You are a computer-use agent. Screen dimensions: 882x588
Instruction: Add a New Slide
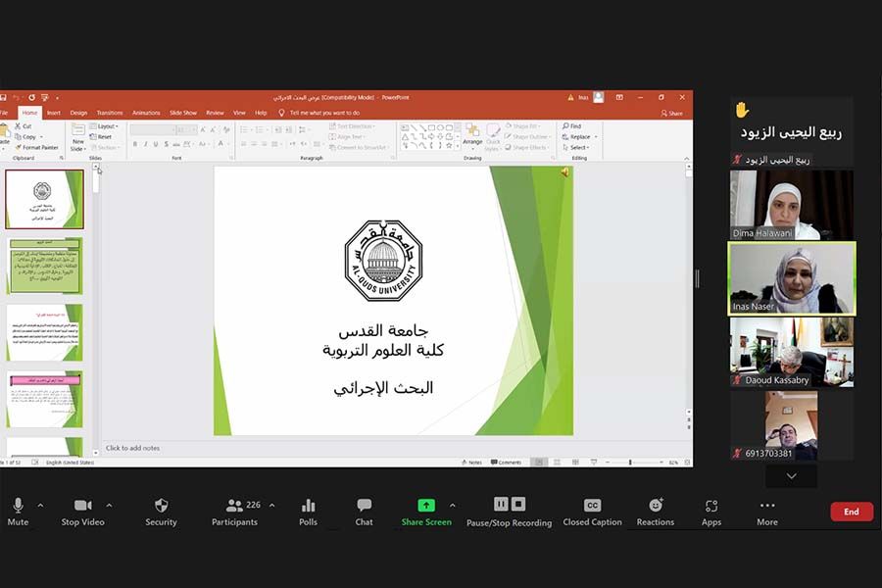(x=77, y=137)
